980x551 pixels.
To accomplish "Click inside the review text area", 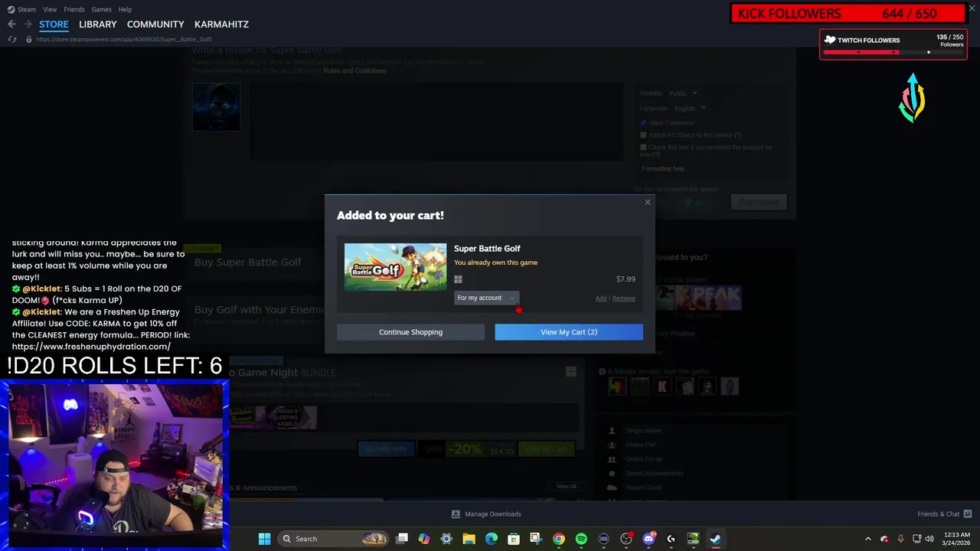I will click(x=436, y=122).
